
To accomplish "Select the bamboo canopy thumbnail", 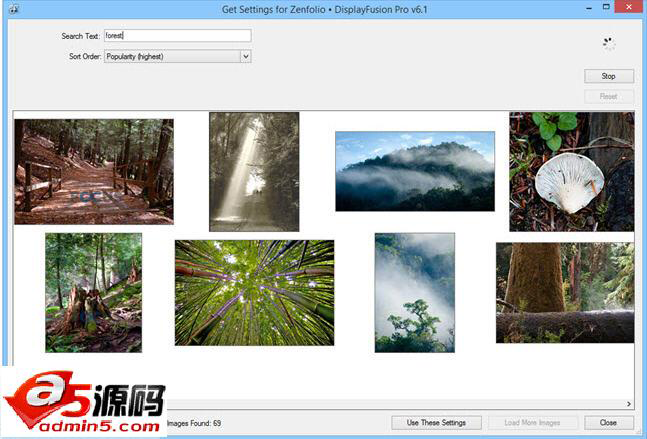I will [x=255, y=293].
